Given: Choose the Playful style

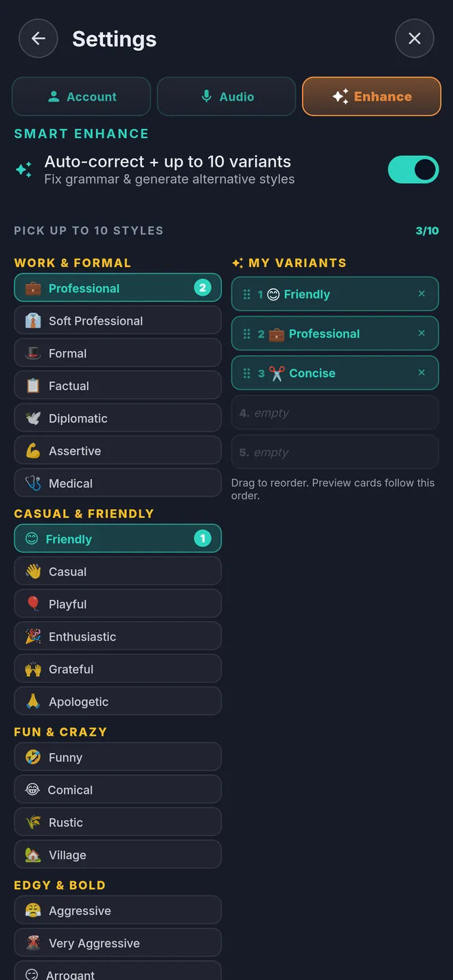Looking at the screenshot, I should coord(118,604).
